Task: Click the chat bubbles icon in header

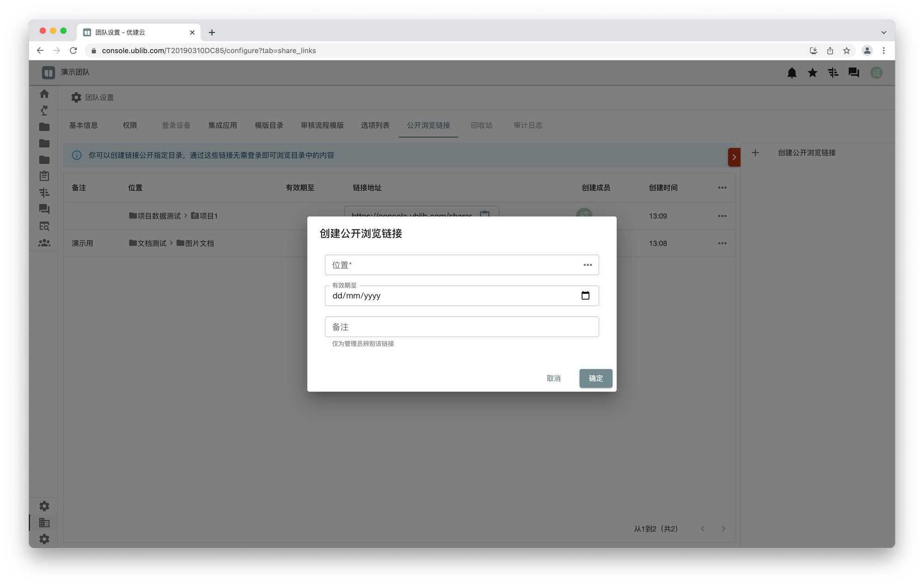Action: point(853,73)
